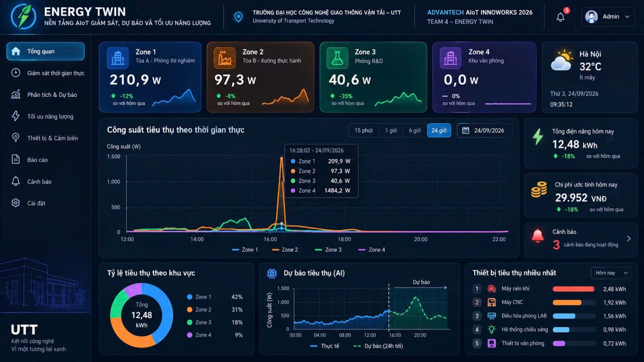Click the location pin icon beside UTT

(x=238, y=17)
